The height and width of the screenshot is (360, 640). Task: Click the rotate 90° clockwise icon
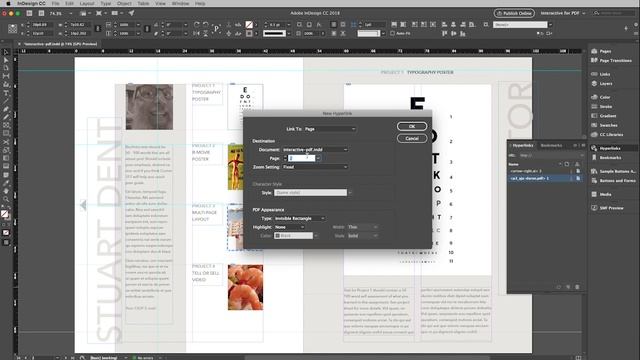(197, 24)
